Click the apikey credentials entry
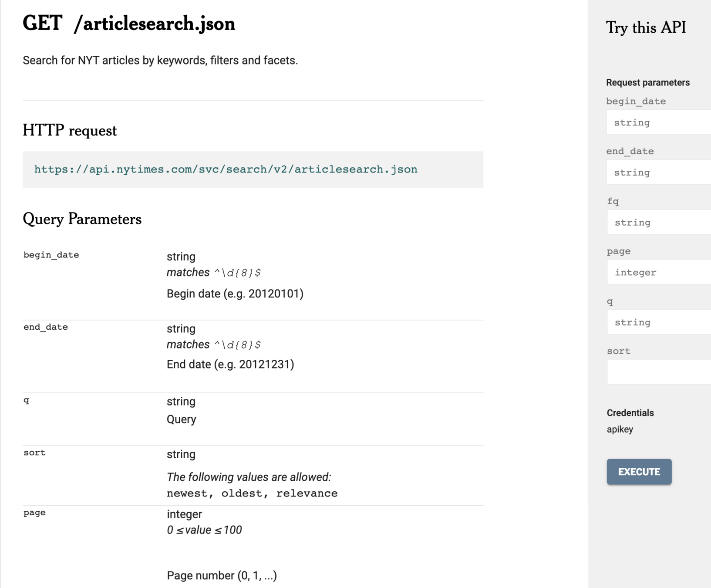The image size is (711, 588). coord(620,429)
